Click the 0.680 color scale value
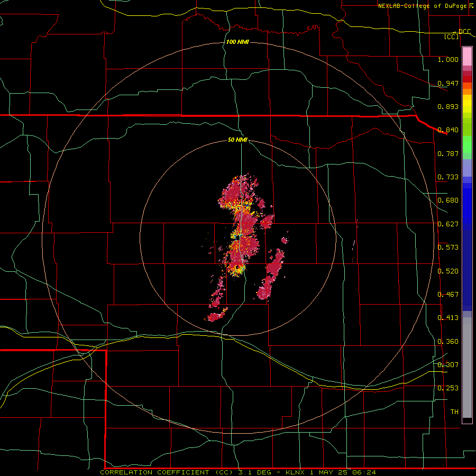The image size is (476, 476). (448, 200)
